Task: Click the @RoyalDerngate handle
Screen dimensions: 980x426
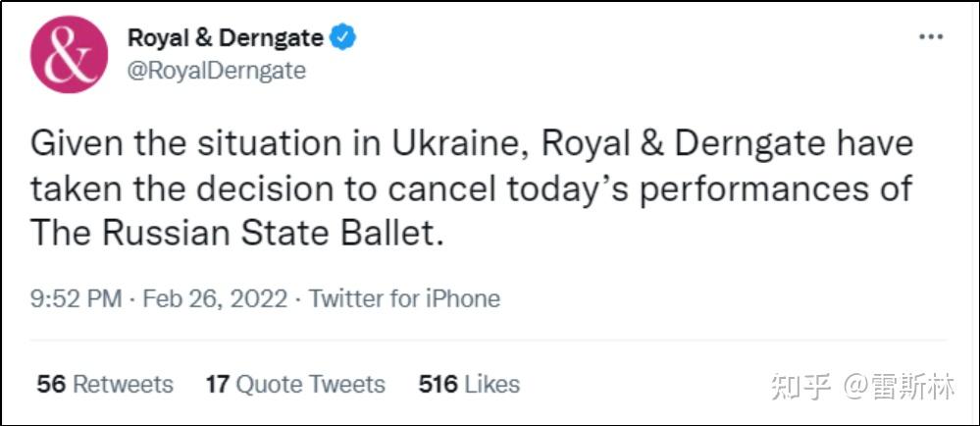Action: (x=217, y=71)
